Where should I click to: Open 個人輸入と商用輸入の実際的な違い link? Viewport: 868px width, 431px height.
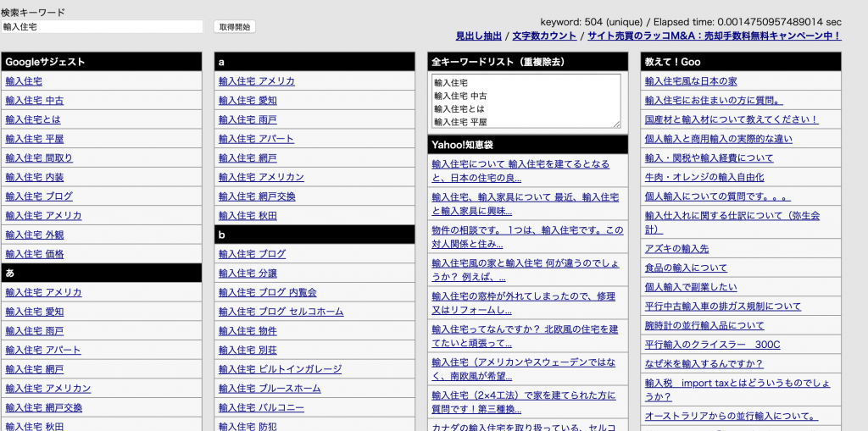(x=719, y=139)
